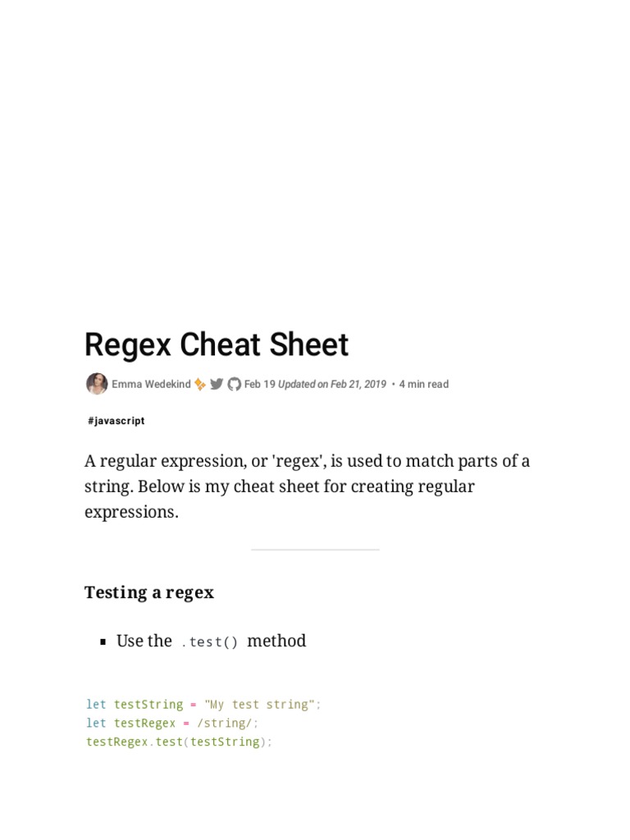Viewport: 630px width, 840px height.
Task: Open the author's GitHub profile icon
Action: coord(235,384)
